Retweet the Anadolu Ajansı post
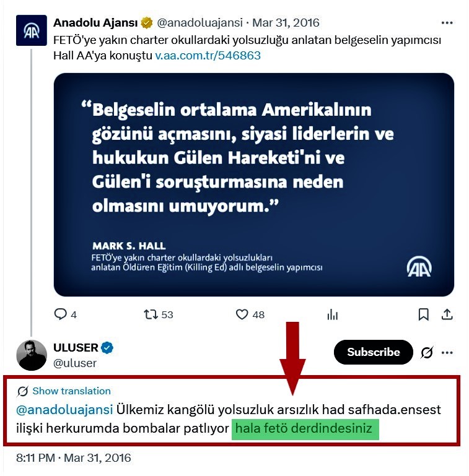Screen dimensions: 469x476 click(x=151, y=314)
